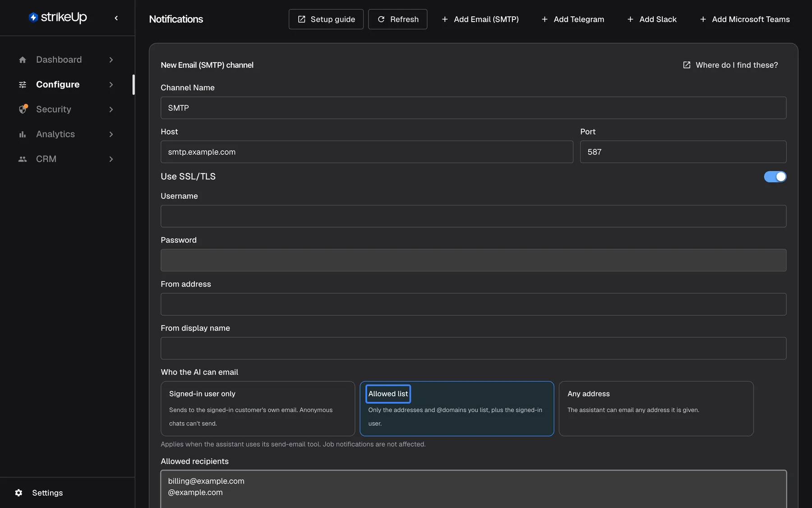Click the plus icon before Add Telegram

click(x=544, y=19)
